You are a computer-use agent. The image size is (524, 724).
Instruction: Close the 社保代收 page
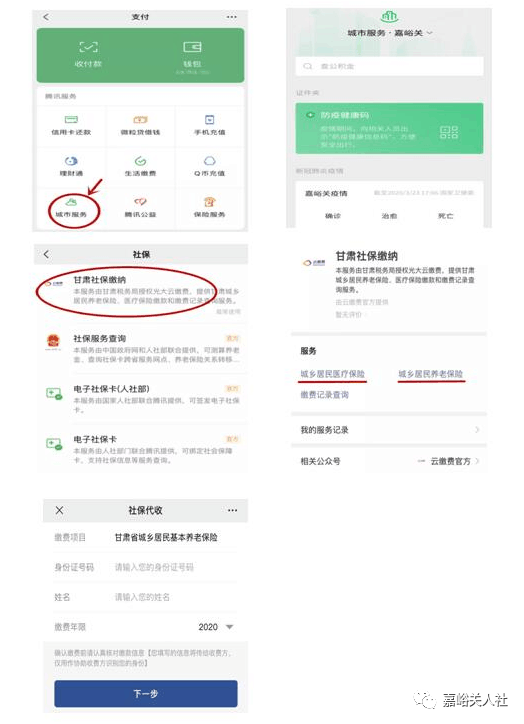[x=59, y=510]
